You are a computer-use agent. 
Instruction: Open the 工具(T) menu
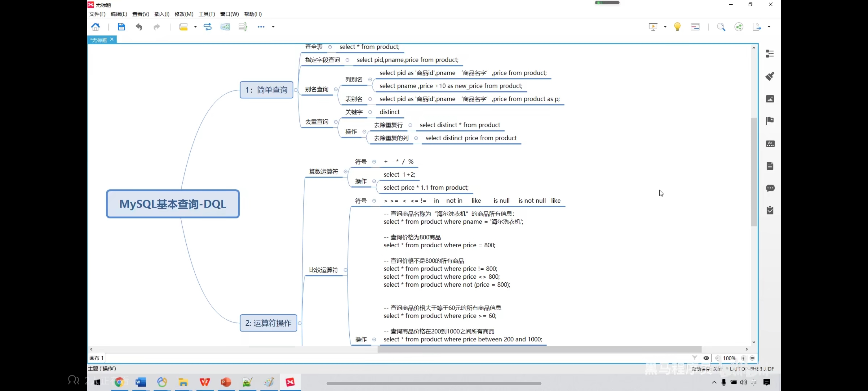click(206, 14)
